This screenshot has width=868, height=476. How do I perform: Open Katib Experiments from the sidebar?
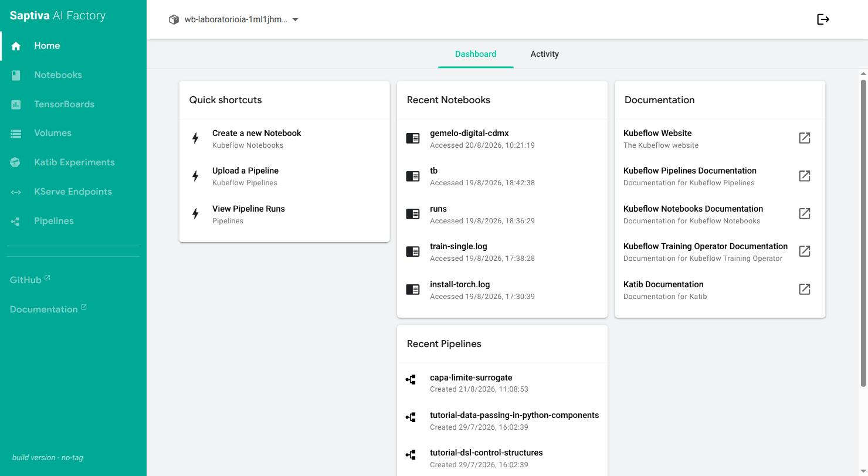[73, 162]
